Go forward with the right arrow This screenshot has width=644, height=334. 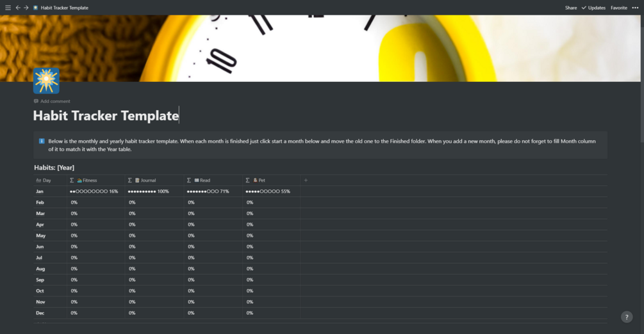tap(26, 8)
